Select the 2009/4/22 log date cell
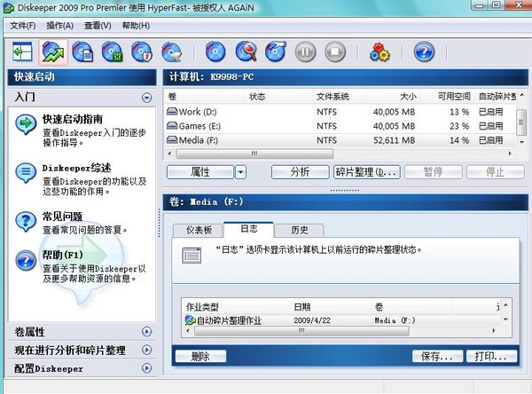532x394 pixels. (x=312, y=320)
